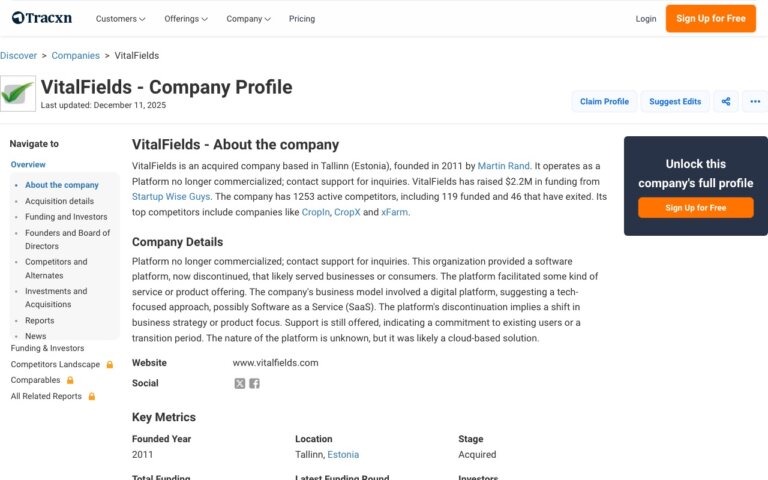The height and width of the screenshot is (480, 768).
Task: Click lock icon beside All Related Reports
Action: point(92,397)
